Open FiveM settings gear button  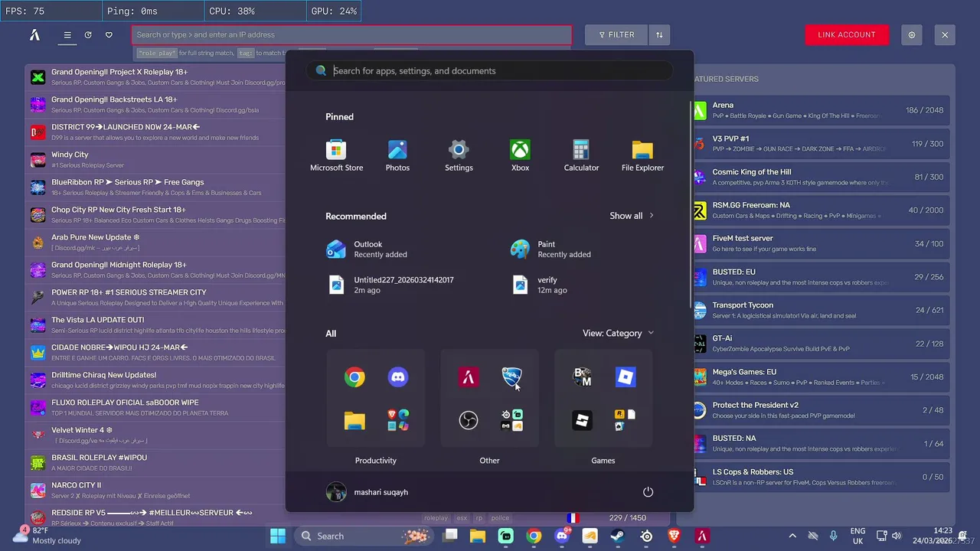(x=911, y=34)
